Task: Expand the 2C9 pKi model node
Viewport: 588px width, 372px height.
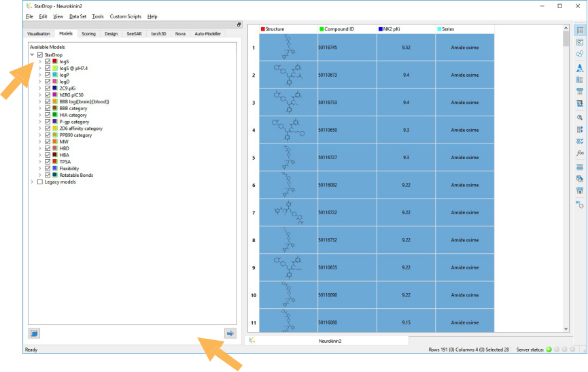Action: coord(39,88)
